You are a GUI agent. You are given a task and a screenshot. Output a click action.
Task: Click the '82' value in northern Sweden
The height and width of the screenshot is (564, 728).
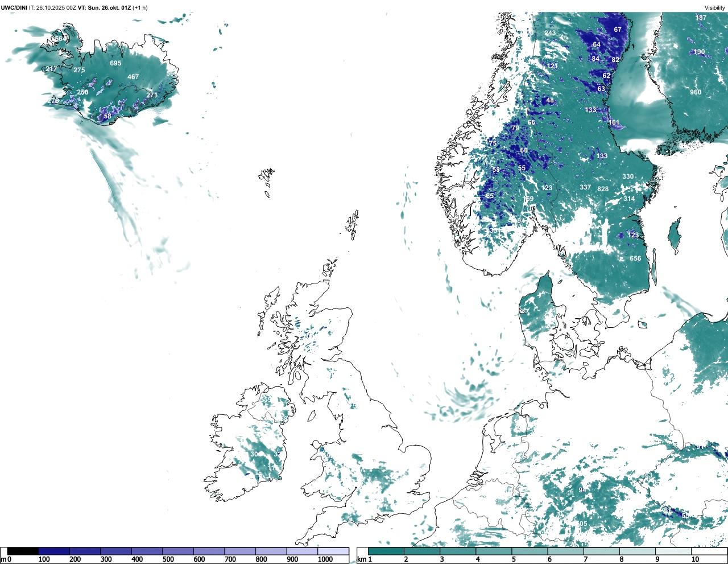(x=615, y=60)
